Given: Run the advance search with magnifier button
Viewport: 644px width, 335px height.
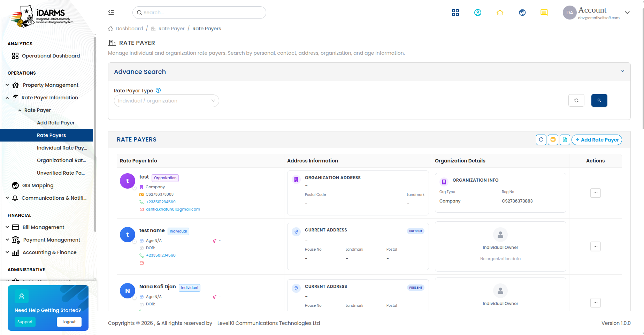Looking at the screenshot, I should [599, 100].
